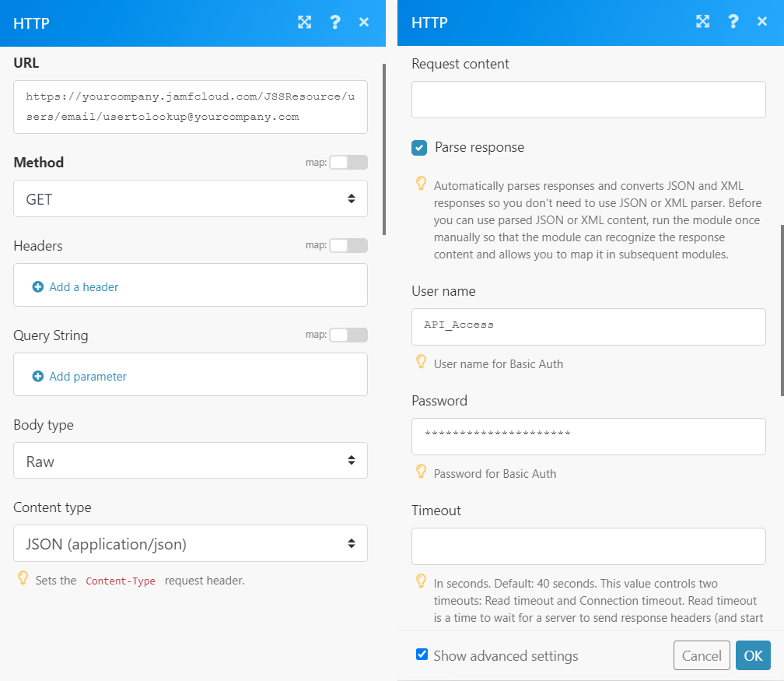
Task: Click the lightbulb hint beside Parse response description
Action: 421,184
